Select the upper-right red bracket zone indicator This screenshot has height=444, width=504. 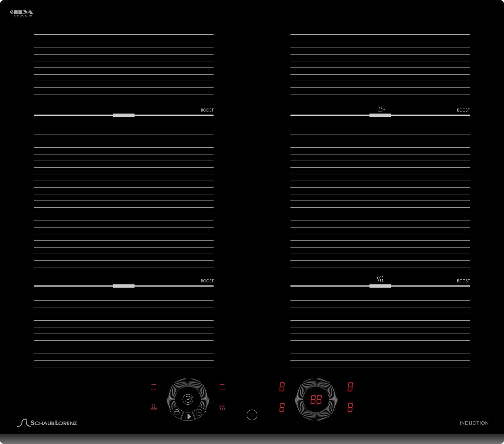[222, 387]
